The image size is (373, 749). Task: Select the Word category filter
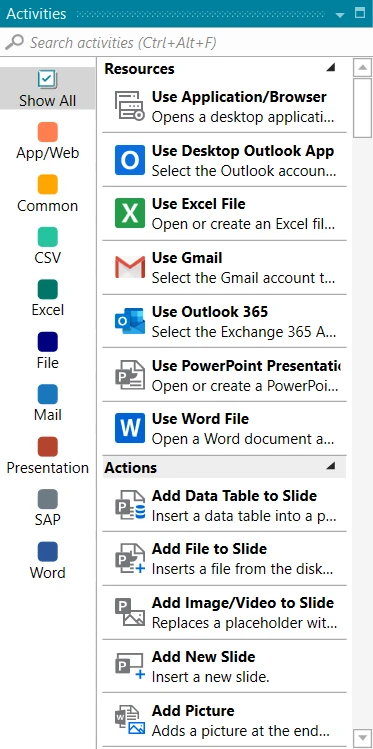click(x=47, y=560)
